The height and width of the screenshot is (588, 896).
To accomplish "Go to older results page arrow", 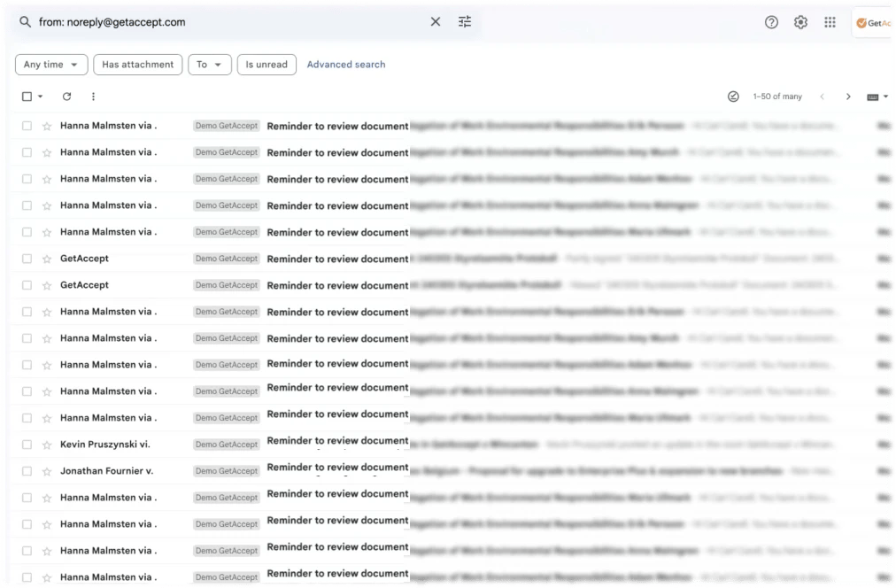I will [848, 97].
